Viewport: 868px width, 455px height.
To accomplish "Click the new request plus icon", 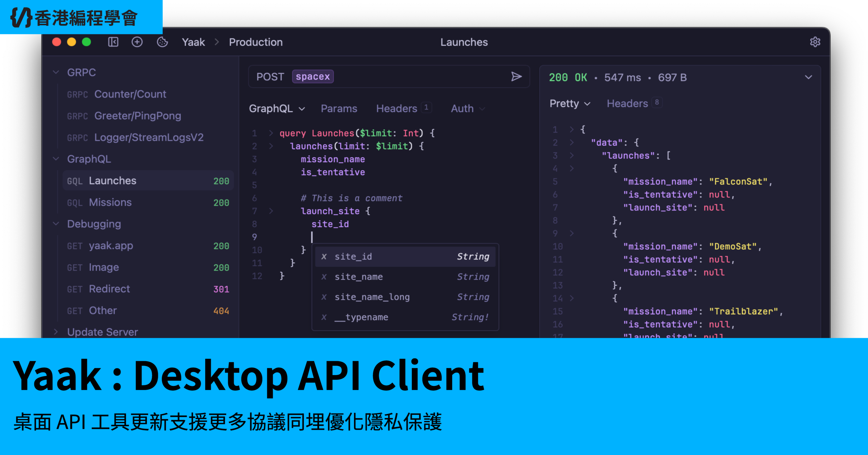I will point(137,42).
